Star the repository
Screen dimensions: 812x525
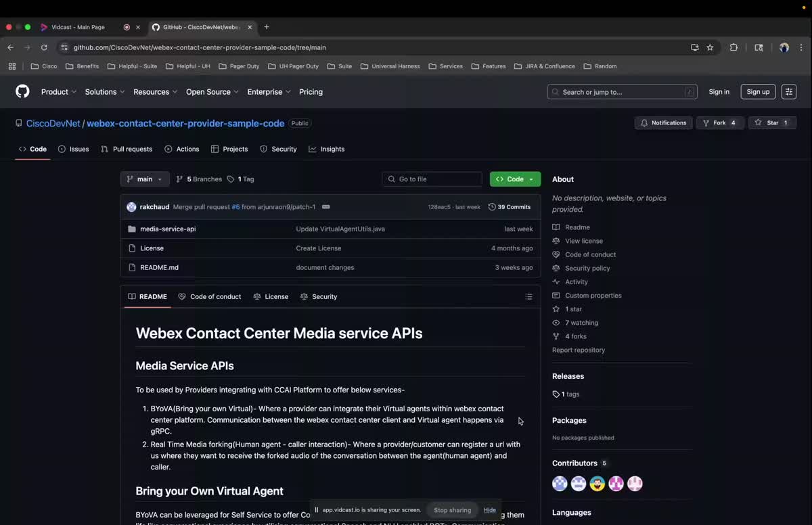[x=767, y=122]
